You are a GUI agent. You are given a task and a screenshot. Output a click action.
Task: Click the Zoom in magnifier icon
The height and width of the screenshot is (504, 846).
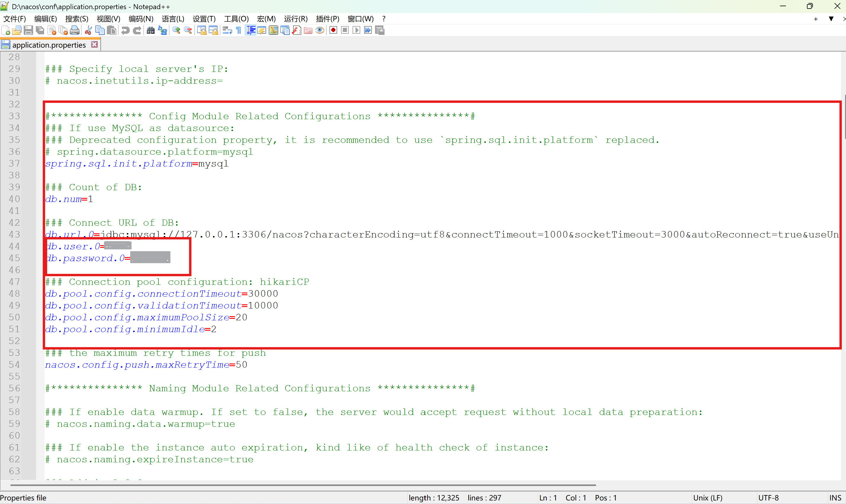point(176,30)
